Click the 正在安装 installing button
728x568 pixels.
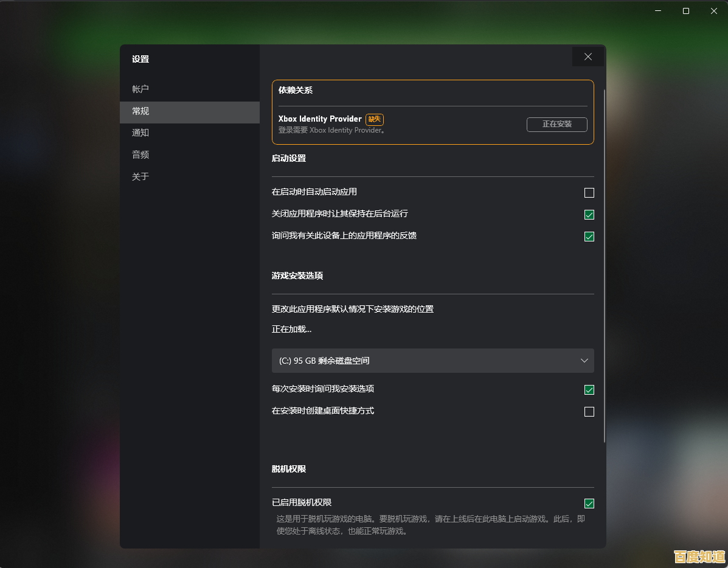556,124
